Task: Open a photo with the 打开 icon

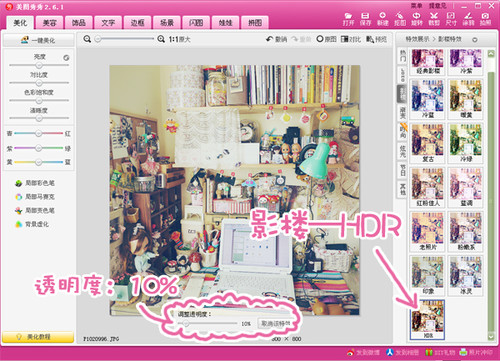Action: pyautogui.click(x=348, y=19)
